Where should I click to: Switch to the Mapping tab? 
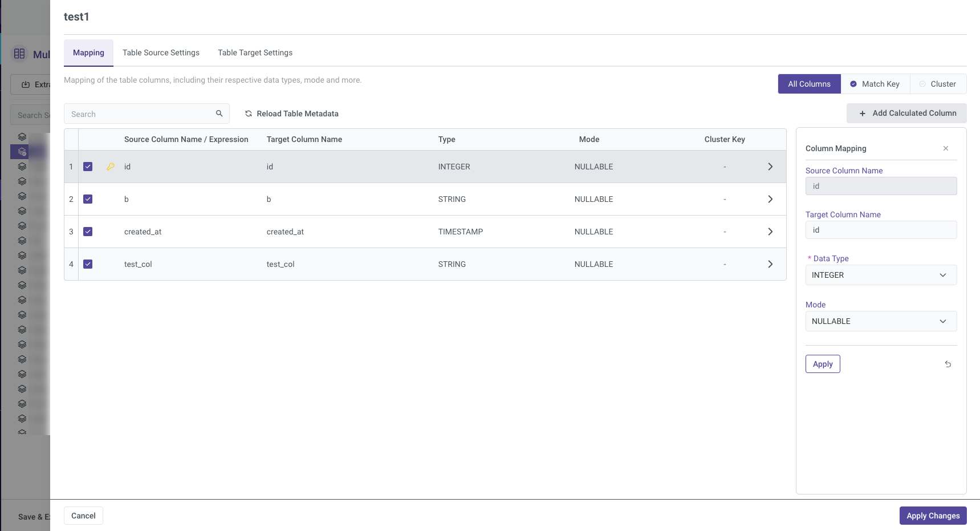tap(88, 52)
